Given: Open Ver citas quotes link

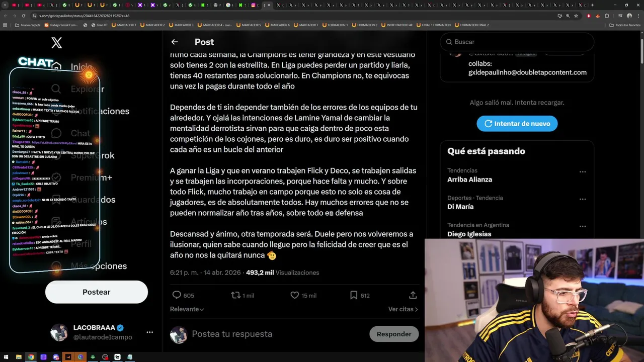Looking at the screenshot, I should (x=403, y=309).
